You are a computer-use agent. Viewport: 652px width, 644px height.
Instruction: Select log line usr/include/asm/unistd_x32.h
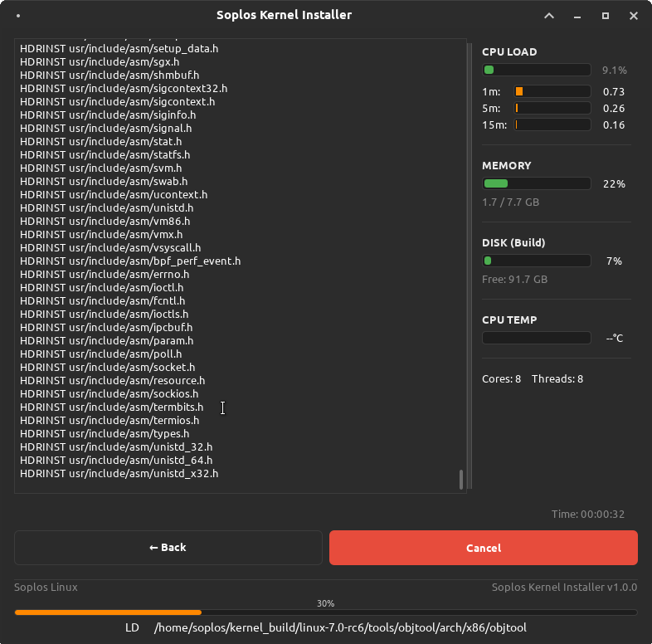(x=119, y=474)
